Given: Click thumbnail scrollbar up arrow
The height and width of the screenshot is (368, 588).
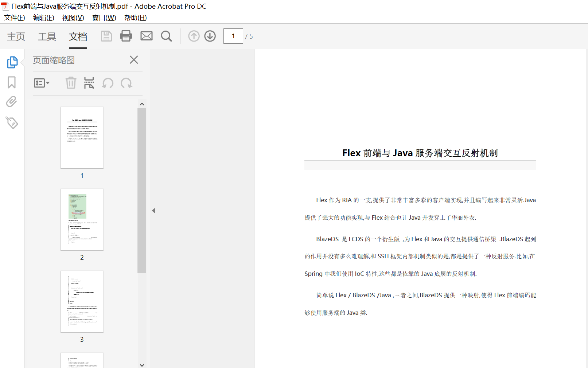Looking at the screenshot, I should (142, 104).
